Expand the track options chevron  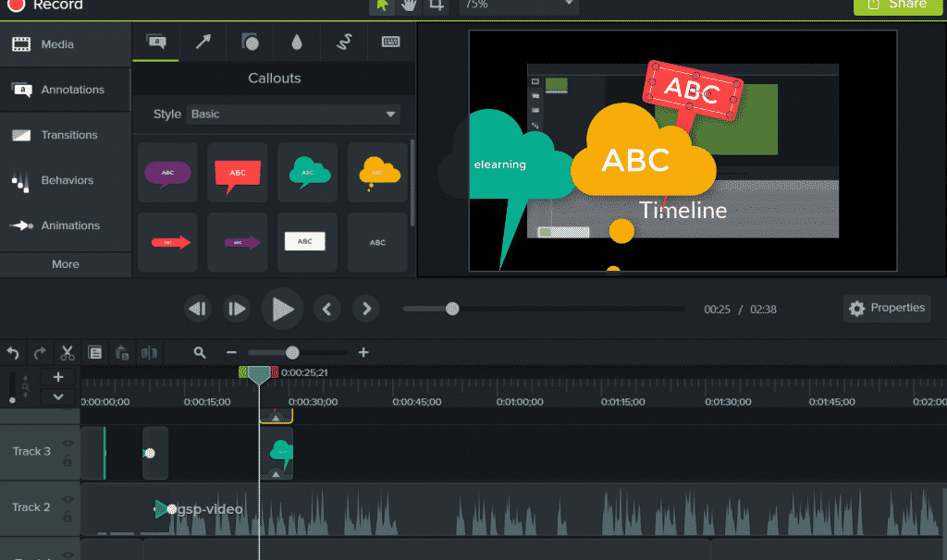(x=58, y=397)
